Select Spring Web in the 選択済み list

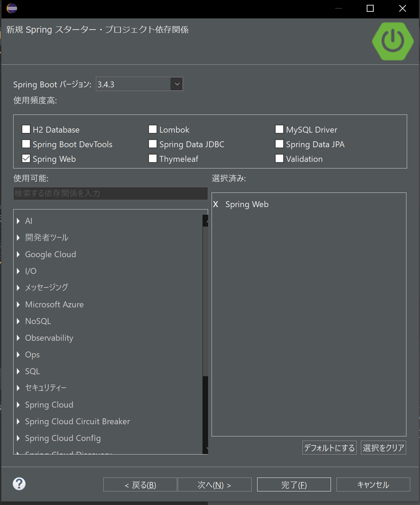coord(247,204)
